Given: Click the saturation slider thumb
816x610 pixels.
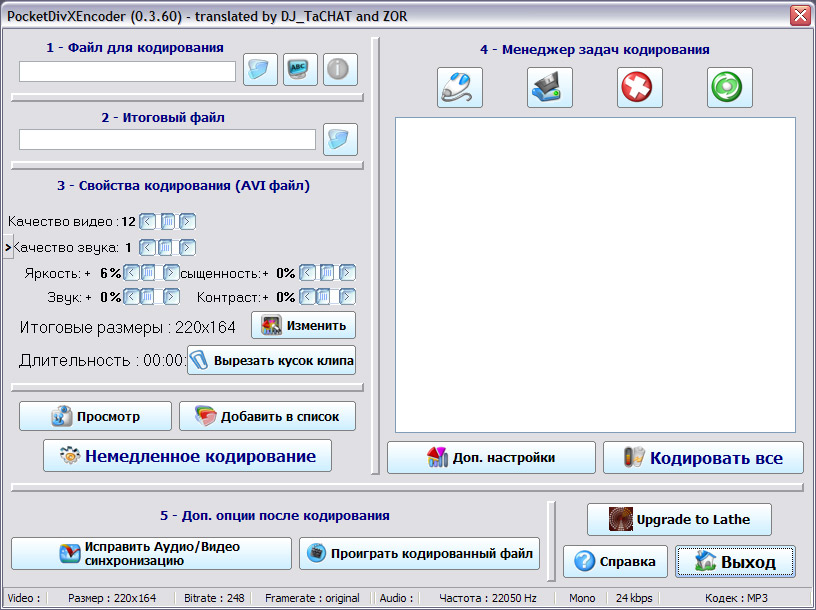Looking at the screenshot, I should [327, 272].
